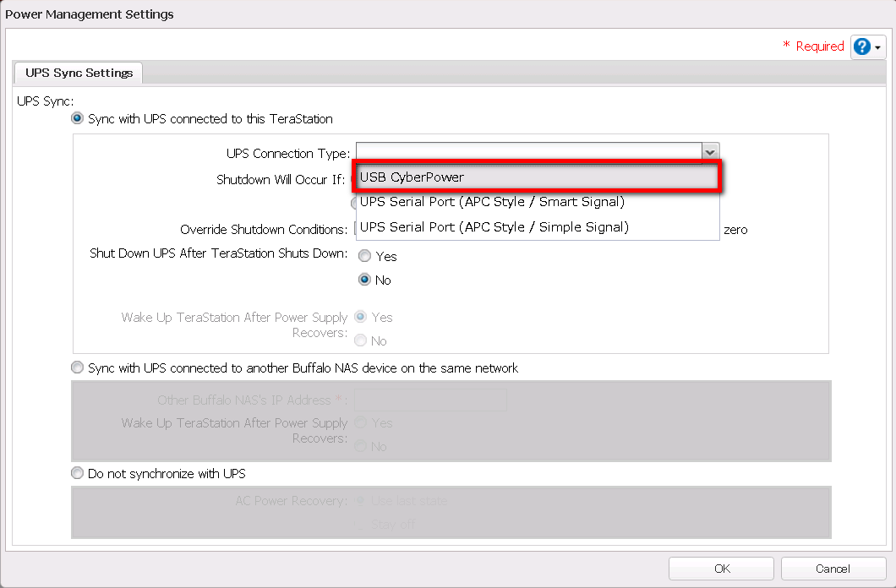Choose the Do not synchronize with UPS option
Screen dimensions: 896x588
(x=78, y=474)
